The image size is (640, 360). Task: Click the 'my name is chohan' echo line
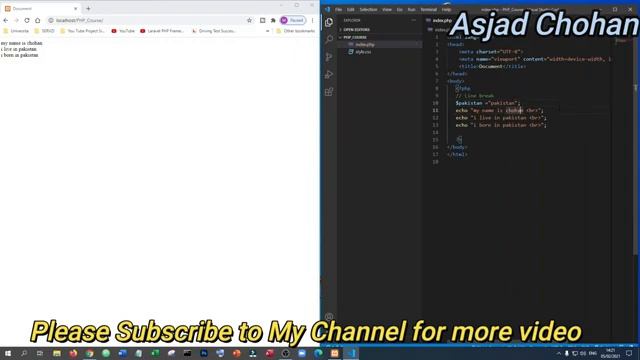coord(500,111)
